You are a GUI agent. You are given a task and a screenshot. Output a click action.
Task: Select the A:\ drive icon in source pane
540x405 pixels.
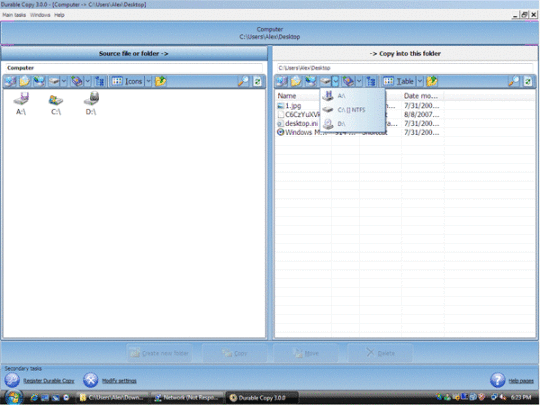21,103
